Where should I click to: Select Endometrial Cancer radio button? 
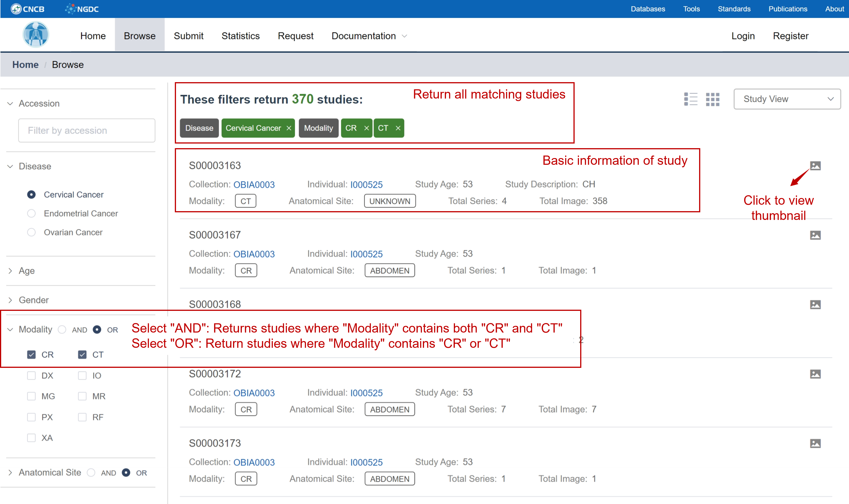[x=31, y=213]
